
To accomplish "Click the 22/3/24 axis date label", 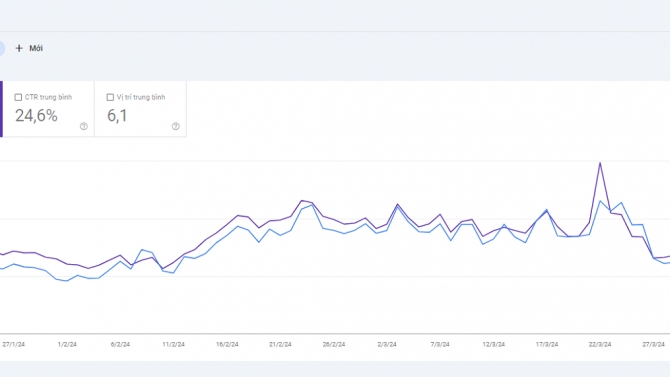I will [600, 345].
